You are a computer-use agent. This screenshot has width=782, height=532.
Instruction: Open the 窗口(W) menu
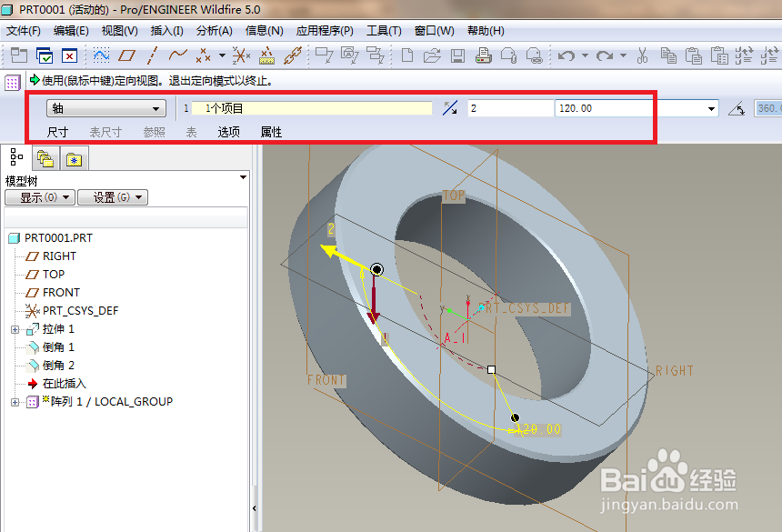pyautogui.click(x=435, y=31)
